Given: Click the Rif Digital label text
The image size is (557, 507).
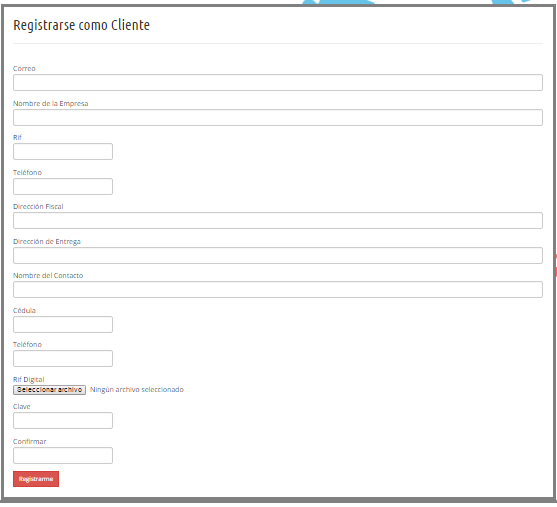Looking at the screenshot, I should click(29, 379).
